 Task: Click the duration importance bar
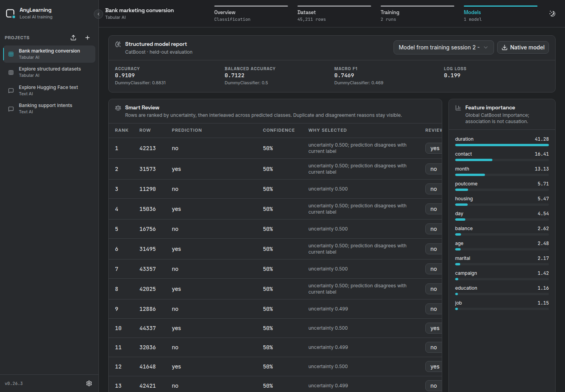[502, 145]
